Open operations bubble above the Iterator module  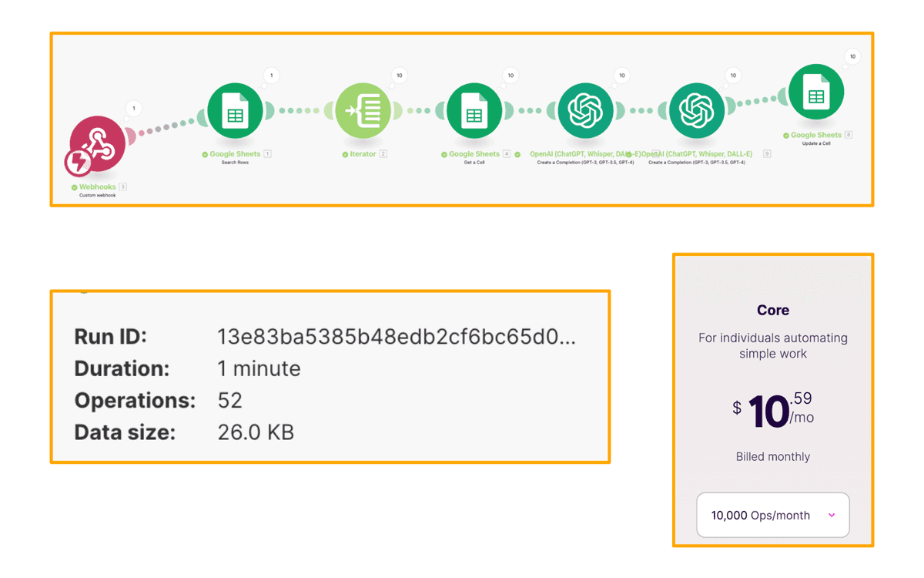[399, 76]
